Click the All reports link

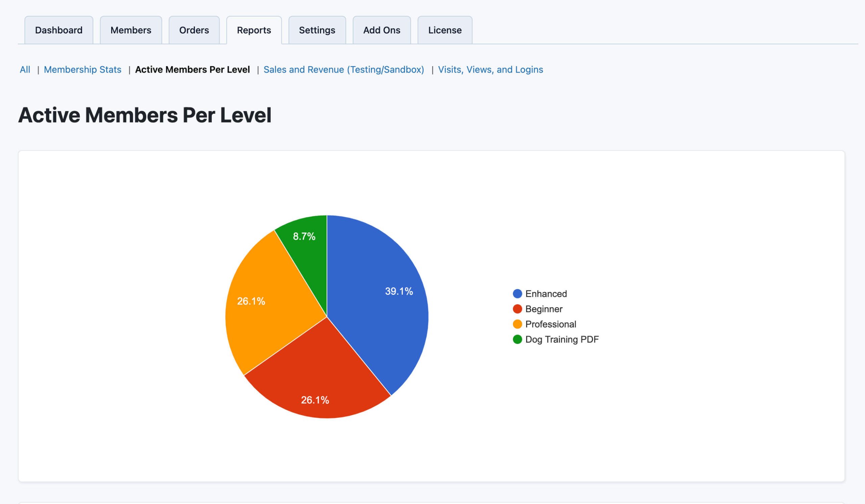coord(25,70)
